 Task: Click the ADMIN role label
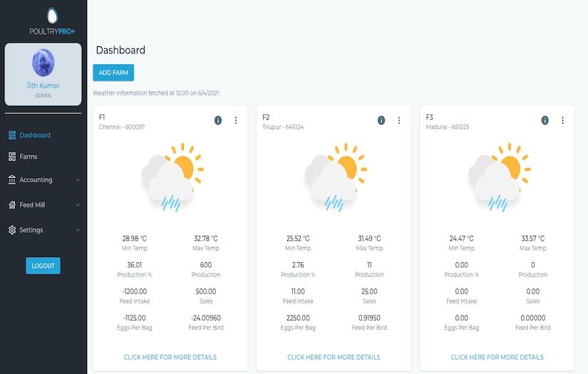43,95
